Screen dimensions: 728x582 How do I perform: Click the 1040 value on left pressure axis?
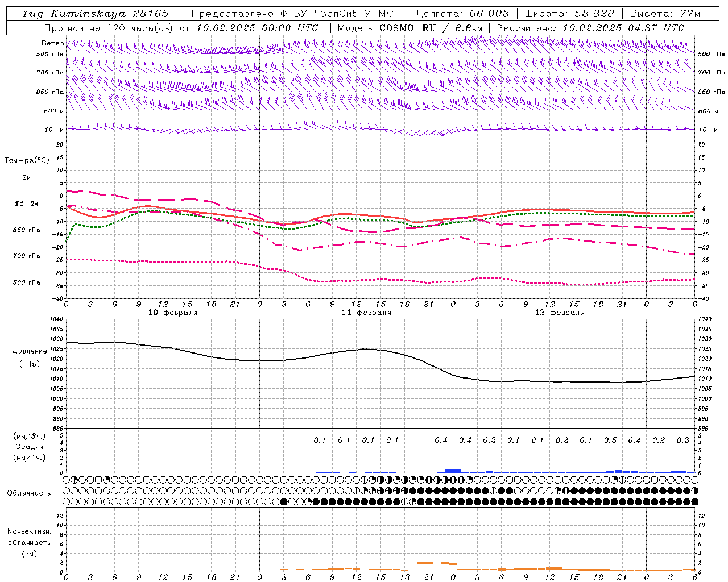coord(56,319)
